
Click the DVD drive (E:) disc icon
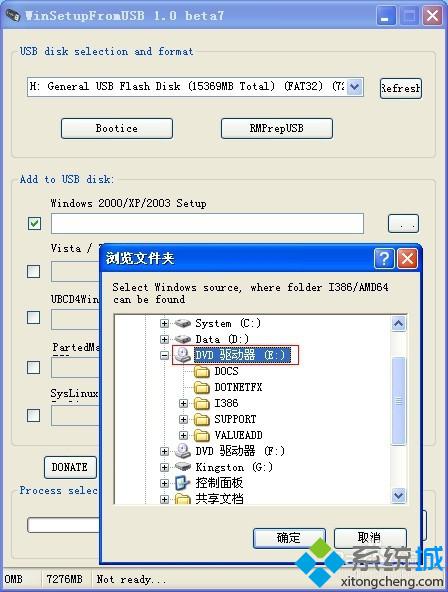pos(183,355)
